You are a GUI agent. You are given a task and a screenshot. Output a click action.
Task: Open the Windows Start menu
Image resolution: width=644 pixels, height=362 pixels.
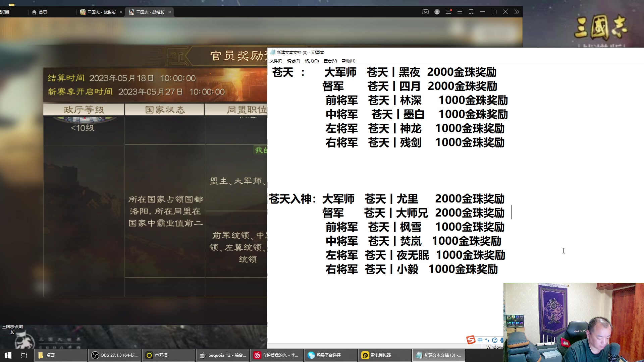click(8, 355)
